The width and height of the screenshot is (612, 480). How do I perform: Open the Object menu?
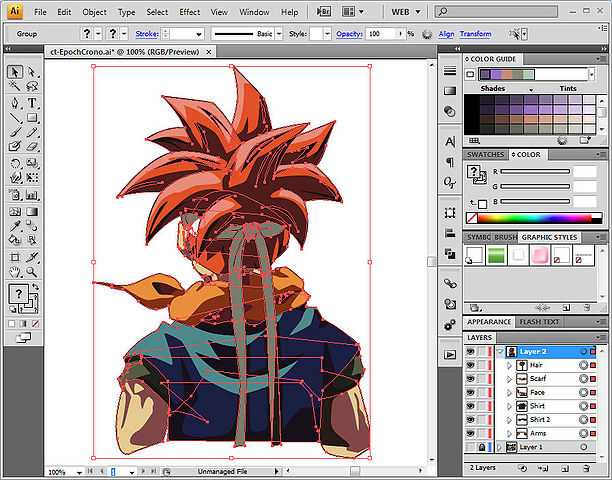pyautogui.click(x=94, y=12)
